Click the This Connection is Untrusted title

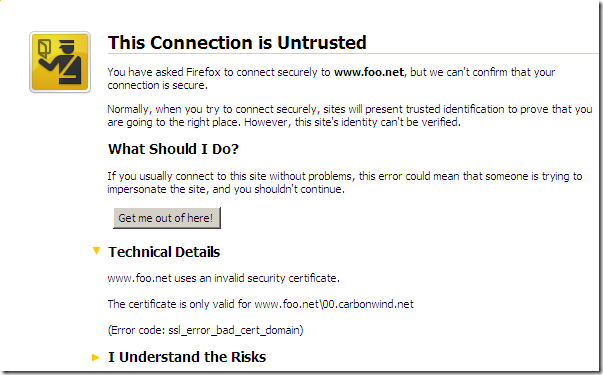237,42
